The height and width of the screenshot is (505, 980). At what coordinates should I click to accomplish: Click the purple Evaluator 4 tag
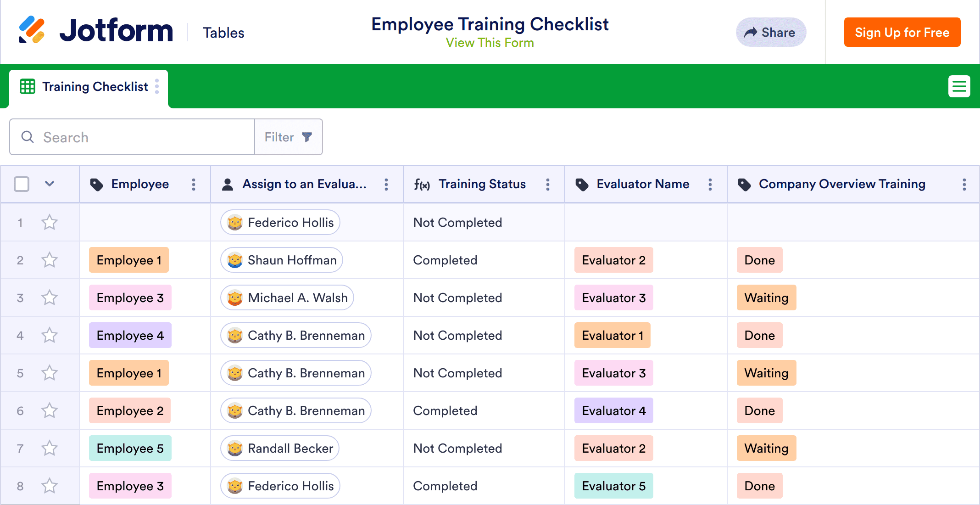613,411
